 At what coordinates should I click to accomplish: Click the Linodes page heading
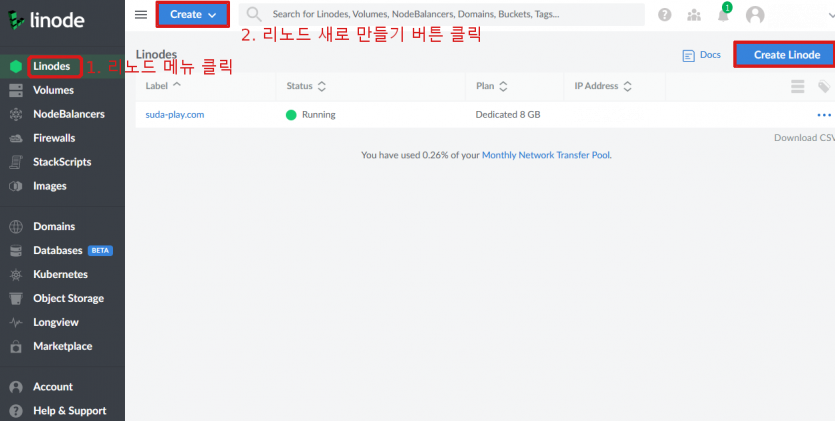pyautogui.click(x=156, y=54)
